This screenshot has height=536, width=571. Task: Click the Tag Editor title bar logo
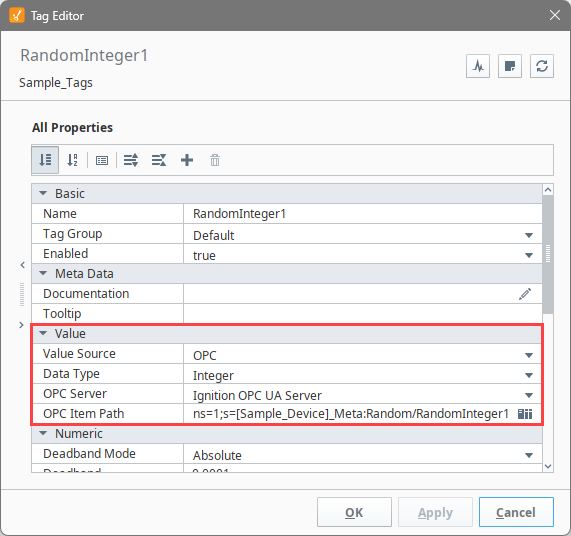pyautogui.click(x=17, y=16)
